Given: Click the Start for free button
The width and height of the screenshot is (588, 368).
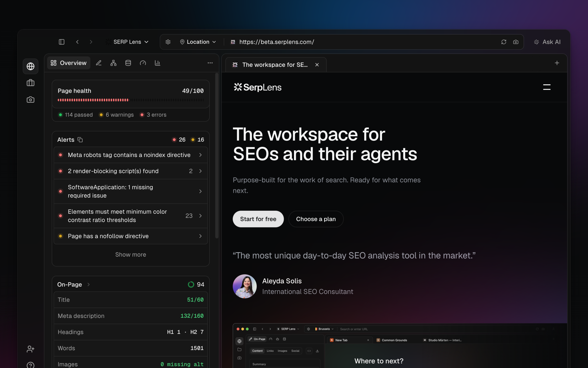Looking at the screenshot, I should [258, 219].
